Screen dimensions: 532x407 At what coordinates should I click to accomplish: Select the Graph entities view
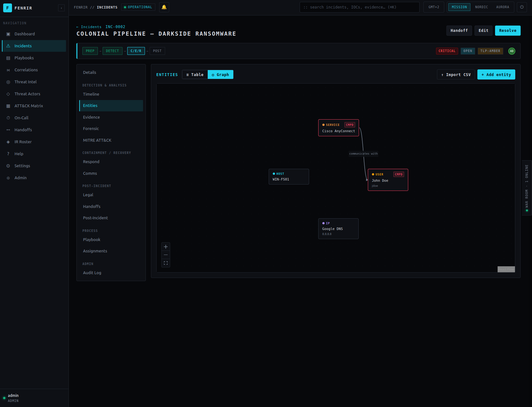pyautogui.click(x=220, y=75)
